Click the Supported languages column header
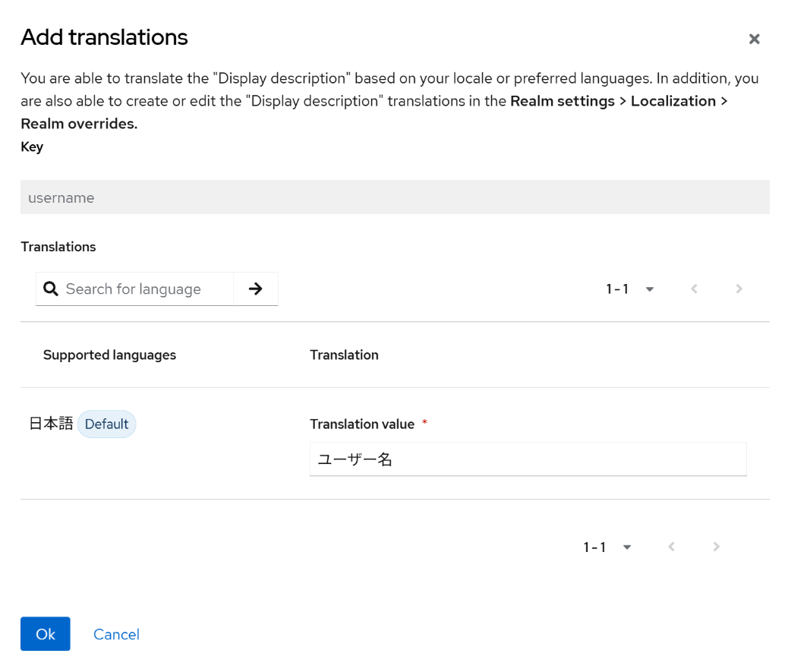This screenshot has width=788, height=672. point(109,355)
